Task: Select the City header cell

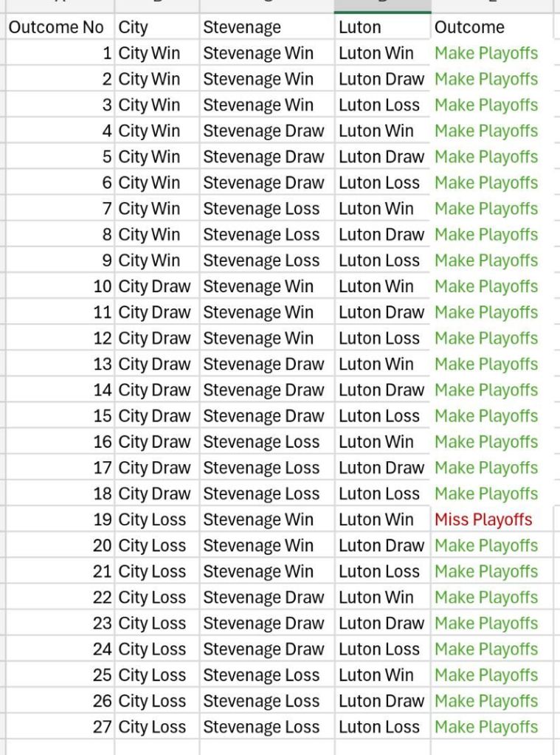Action: (x=134, y=28)
